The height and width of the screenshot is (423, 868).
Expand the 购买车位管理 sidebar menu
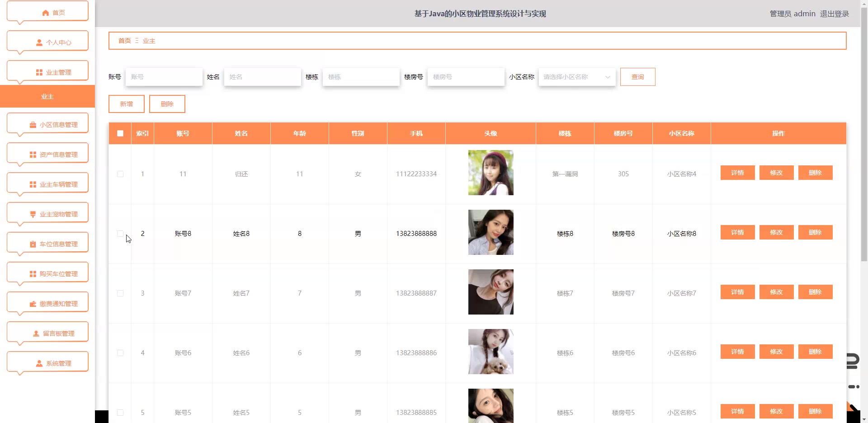(47, 274)
